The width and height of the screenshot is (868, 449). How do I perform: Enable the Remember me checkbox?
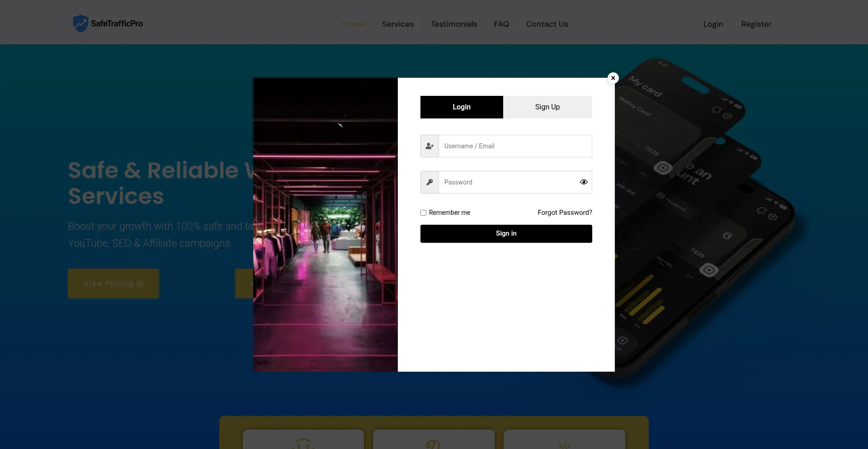pyautogui.click(x=423, y=213)
